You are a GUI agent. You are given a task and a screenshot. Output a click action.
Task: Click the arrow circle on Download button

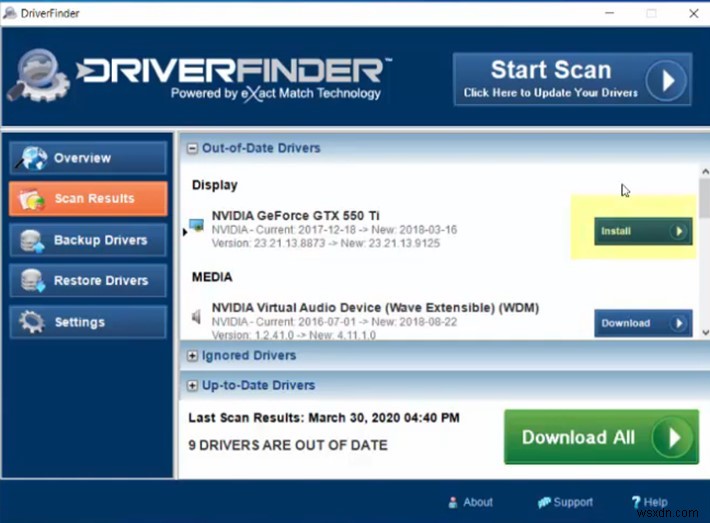pos(678,323)
